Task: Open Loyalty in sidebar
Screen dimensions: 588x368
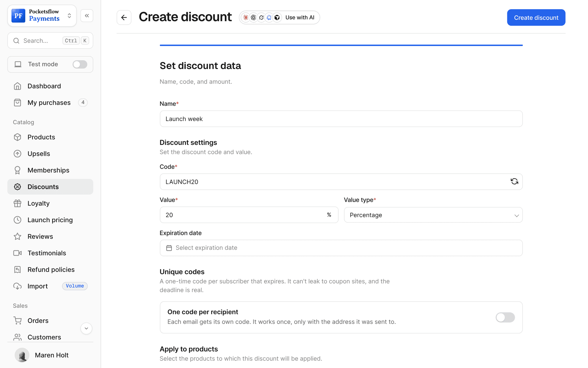Action: (50, 203)
